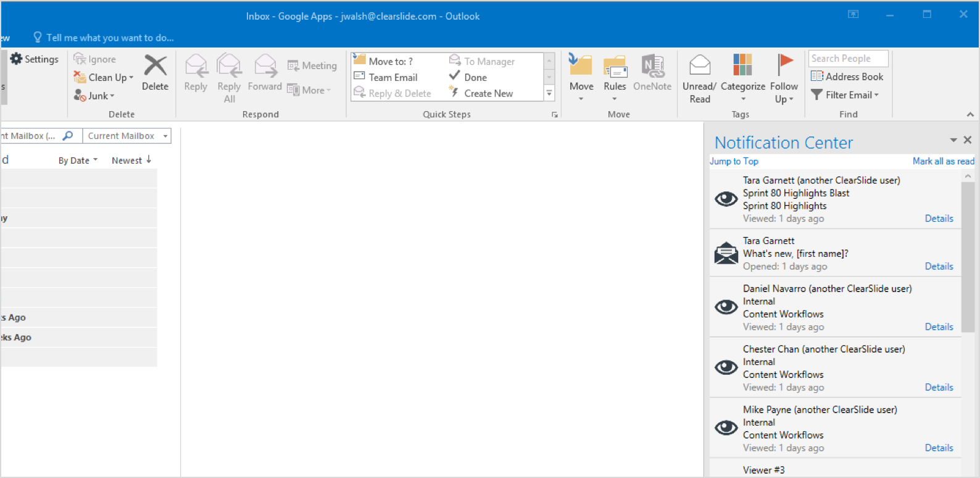Click the Tell me lightbulb icon

coord(38,38)
